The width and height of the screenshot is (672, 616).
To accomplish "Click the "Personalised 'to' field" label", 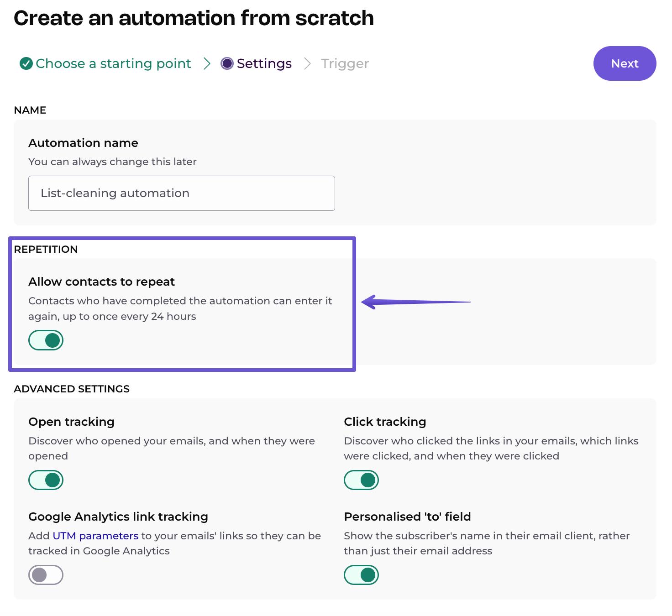I will coord(407,517).
